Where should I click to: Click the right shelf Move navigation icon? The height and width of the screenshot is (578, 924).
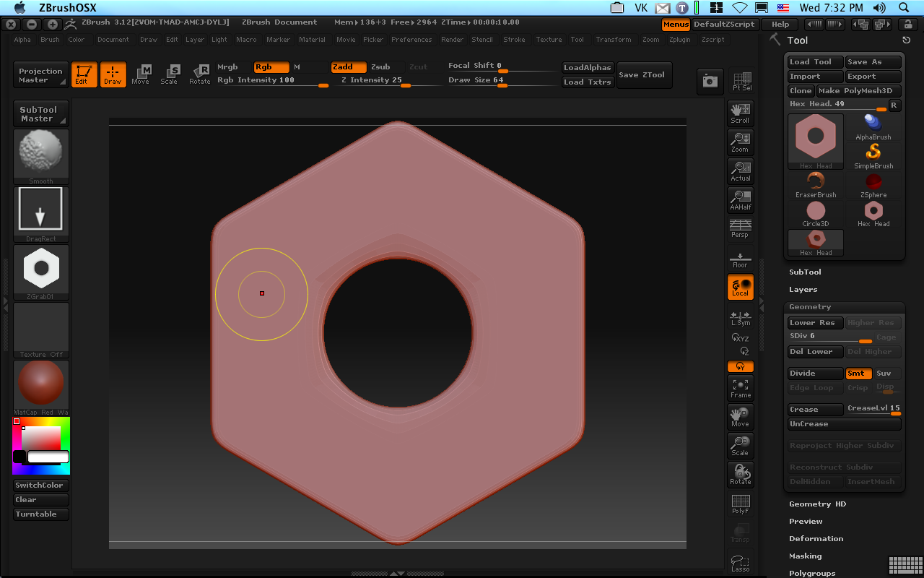(x=740, y=417)
